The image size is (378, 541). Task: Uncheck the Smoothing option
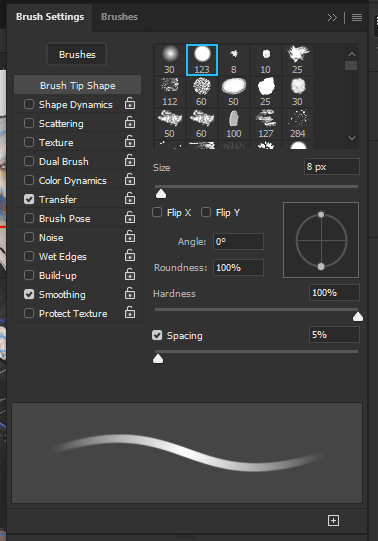tap(29, 294)
